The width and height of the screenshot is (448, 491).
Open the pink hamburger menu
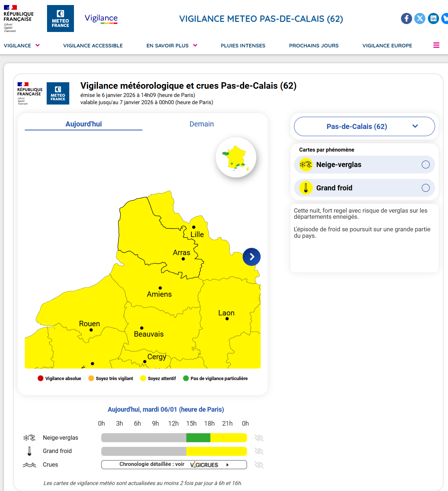(x=436, y=45)
